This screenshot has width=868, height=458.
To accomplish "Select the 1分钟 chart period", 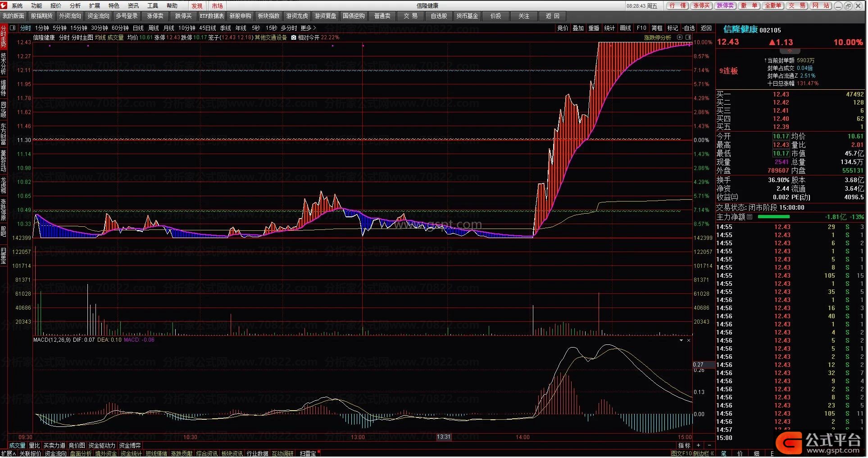I will (x=42, y=28).
